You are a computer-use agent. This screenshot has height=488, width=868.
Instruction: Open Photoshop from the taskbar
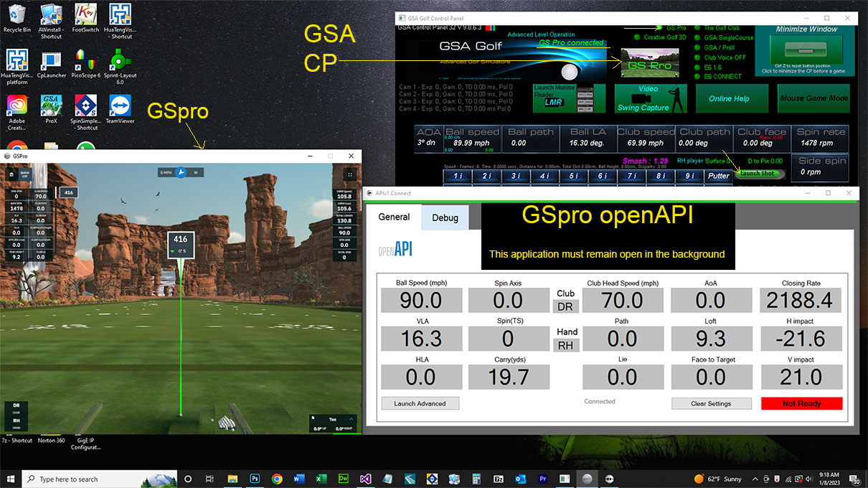tap(255, 479)
